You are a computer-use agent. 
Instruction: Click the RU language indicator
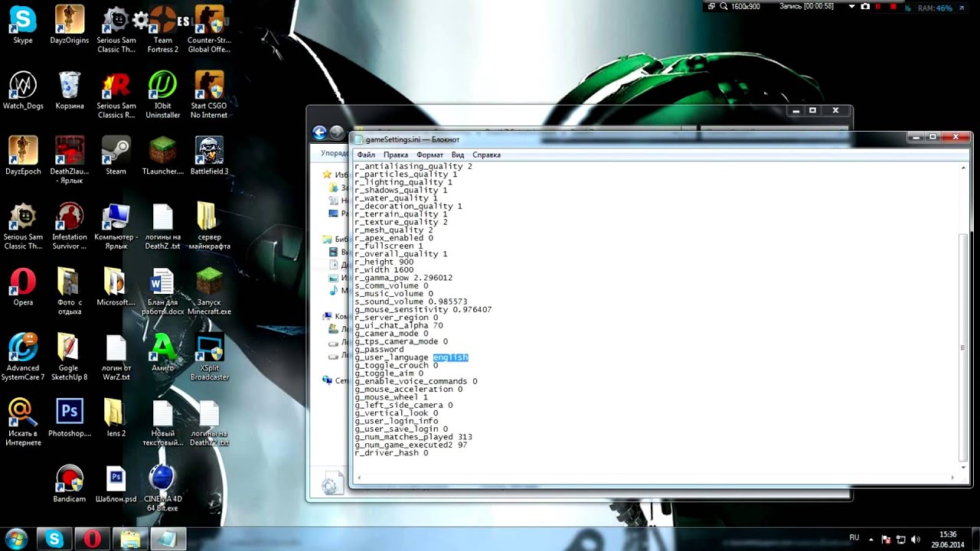tap(854, 538)
